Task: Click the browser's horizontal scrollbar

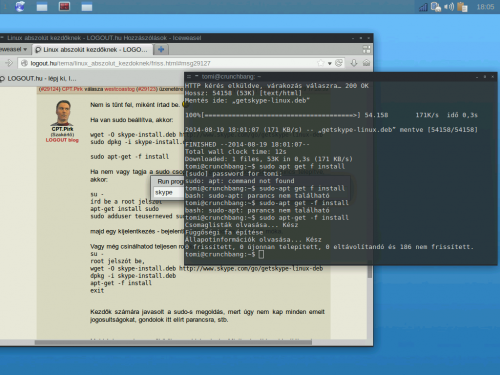Action: point(173,342)
